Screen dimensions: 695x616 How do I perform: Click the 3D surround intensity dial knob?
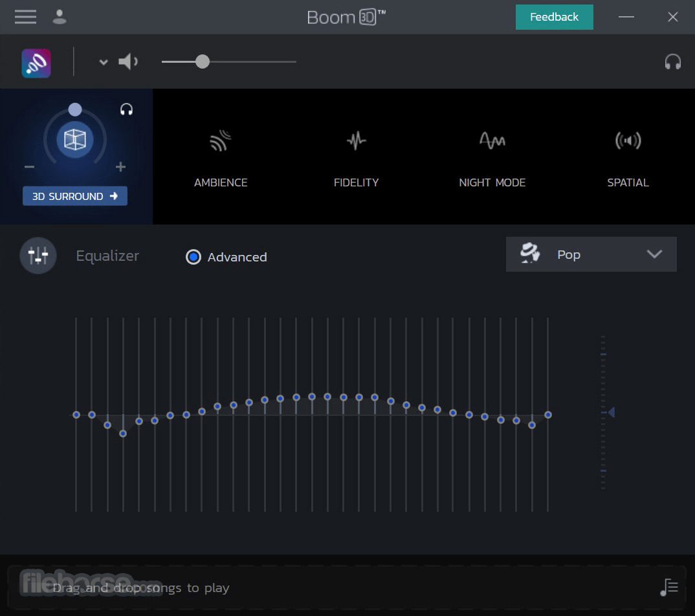coord(75,109)
